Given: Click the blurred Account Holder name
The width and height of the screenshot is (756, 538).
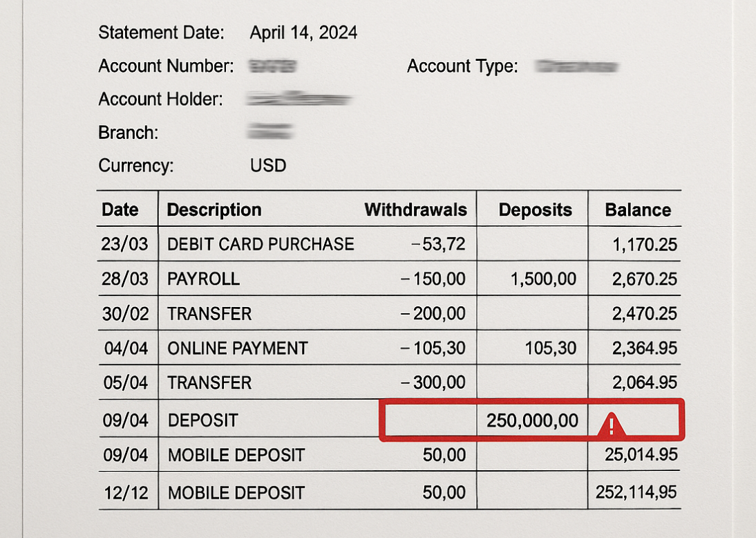Looking at the screenshot, I should click(299, 100).
